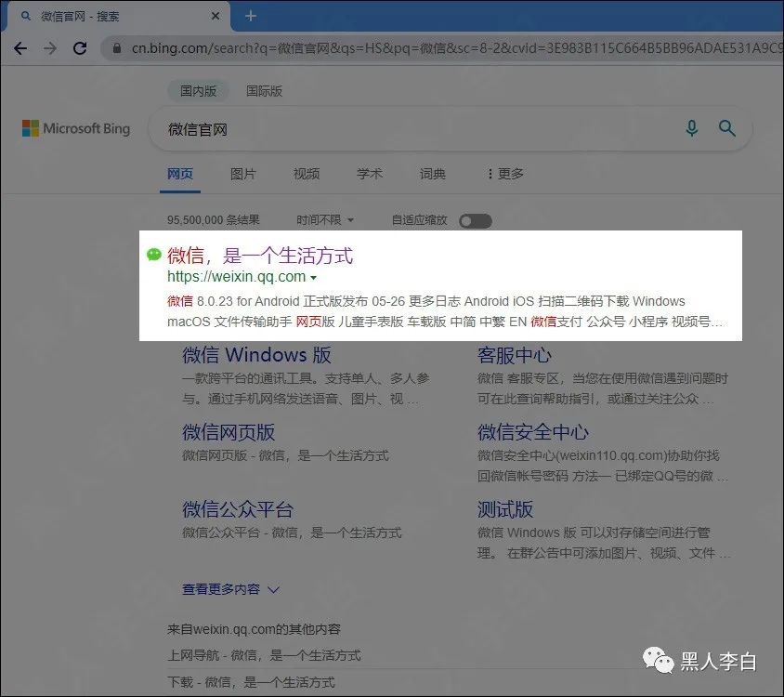Open the 微信公众平台 link
Screen dimensions: 784x697
pyautogui.click(x=238, y=509)
